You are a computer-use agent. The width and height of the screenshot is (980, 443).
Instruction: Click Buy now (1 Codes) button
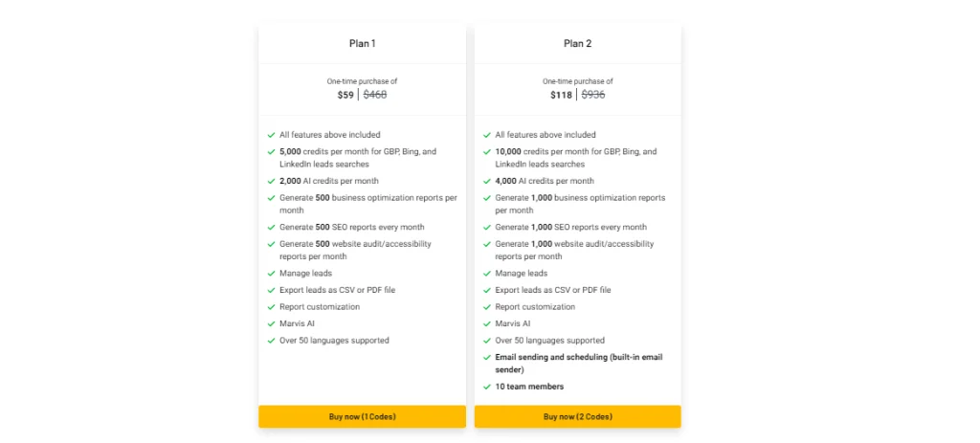362,416
